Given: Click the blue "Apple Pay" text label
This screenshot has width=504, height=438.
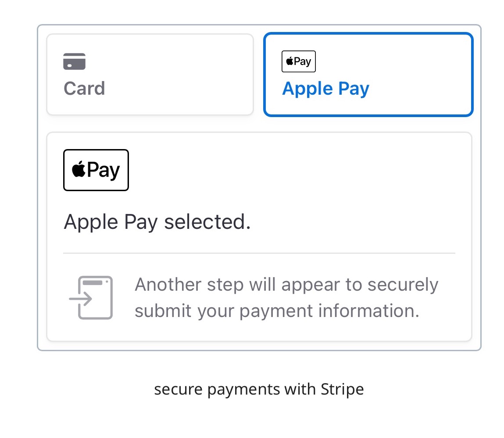Looking at the screenshot, I should pos(326,89).
